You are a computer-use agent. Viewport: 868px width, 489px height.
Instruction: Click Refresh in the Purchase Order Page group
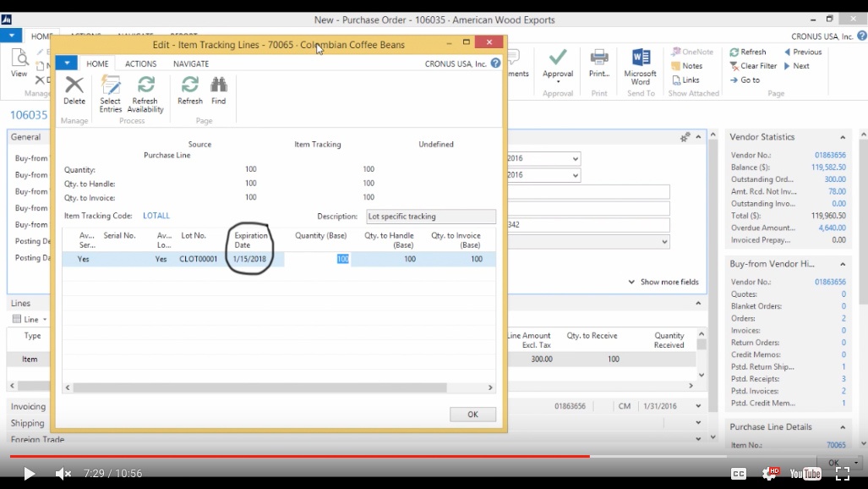click(x=748, y=52)
